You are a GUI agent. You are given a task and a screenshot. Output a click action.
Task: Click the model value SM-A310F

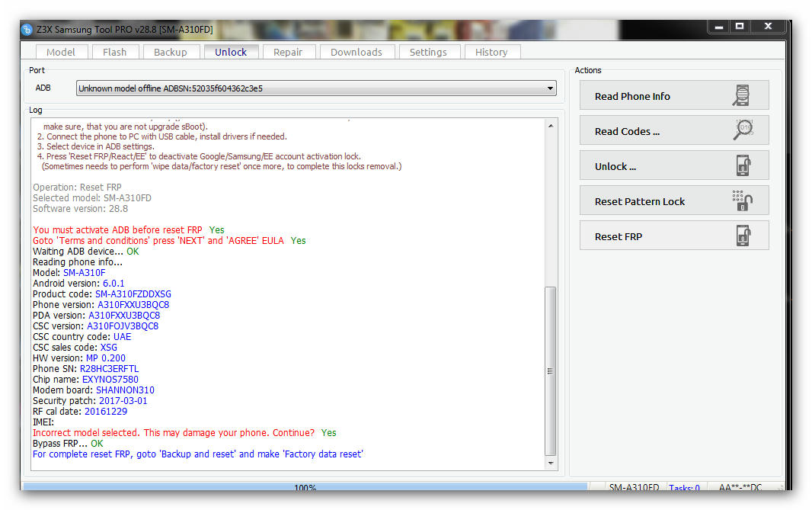click(85, 273)
